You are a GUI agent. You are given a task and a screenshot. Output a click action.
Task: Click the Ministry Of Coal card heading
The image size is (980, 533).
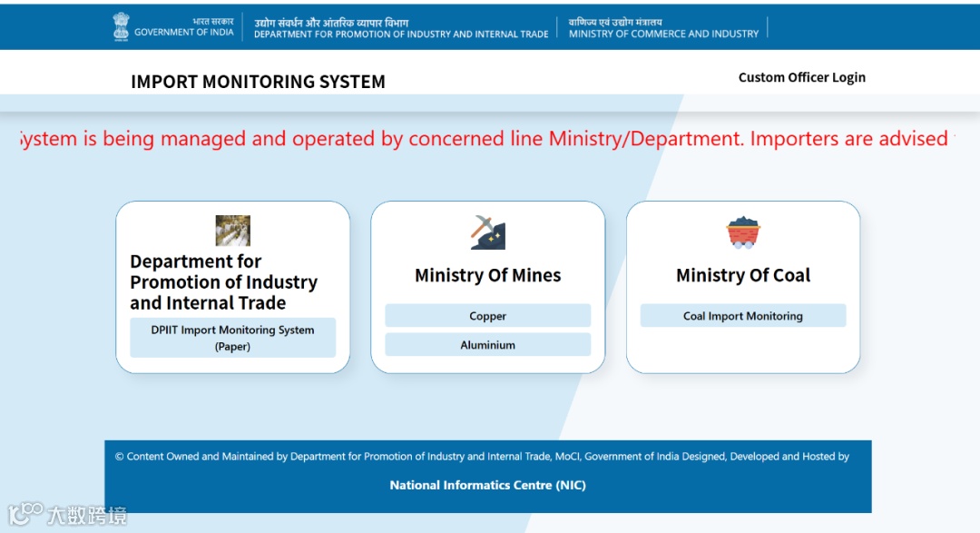(x=743, y=275)
